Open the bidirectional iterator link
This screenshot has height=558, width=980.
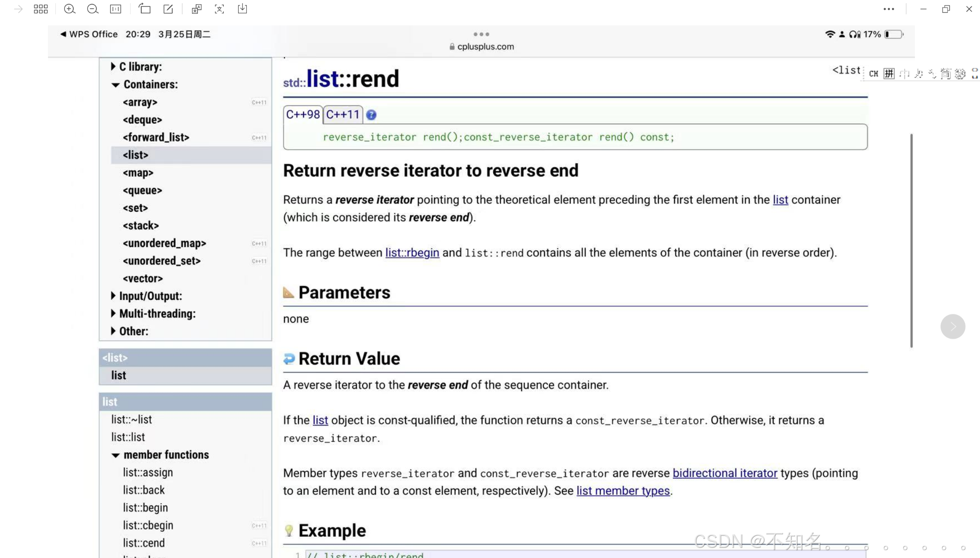click(725, 474)
